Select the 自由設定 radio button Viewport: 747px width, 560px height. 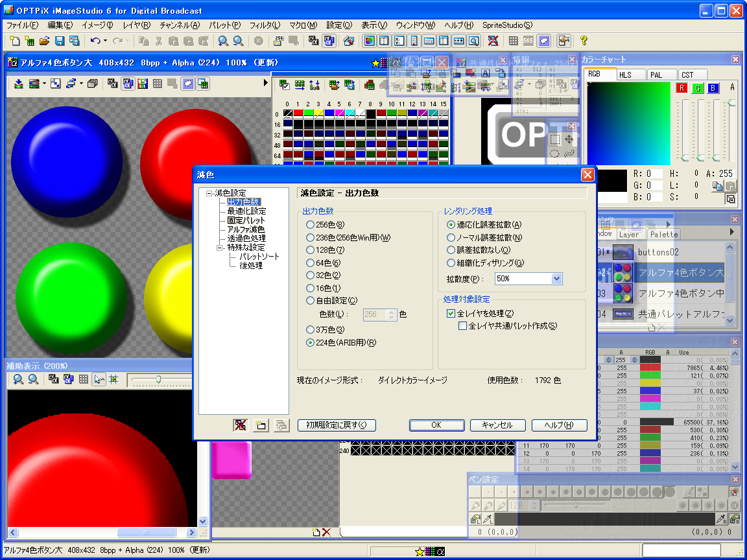310,301
